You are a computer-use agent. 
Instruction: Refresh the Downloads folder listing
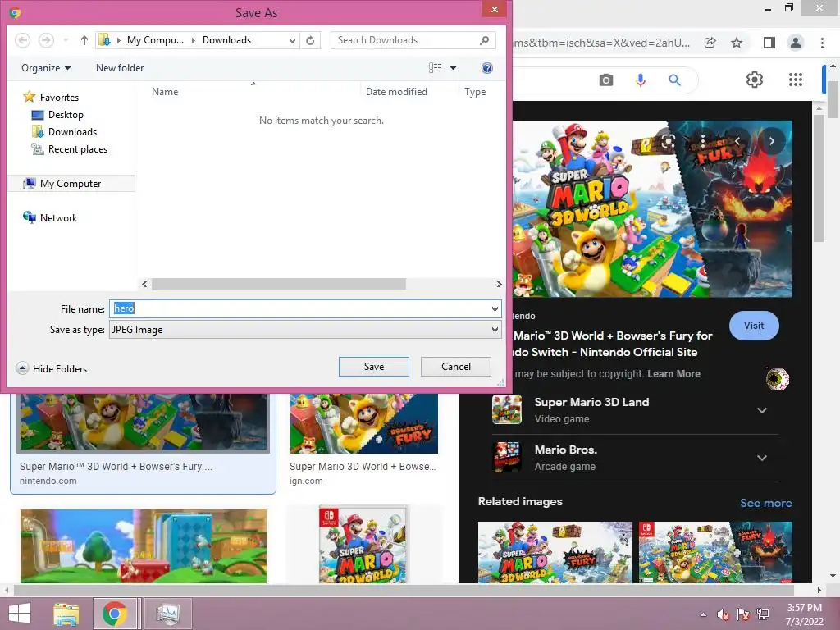pyautogui.click(x=310, y=40)
